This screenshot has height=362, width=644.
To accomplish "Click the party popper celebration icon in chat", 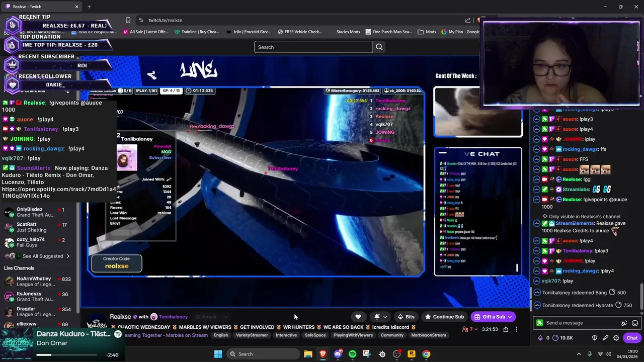I will point(624,323).
